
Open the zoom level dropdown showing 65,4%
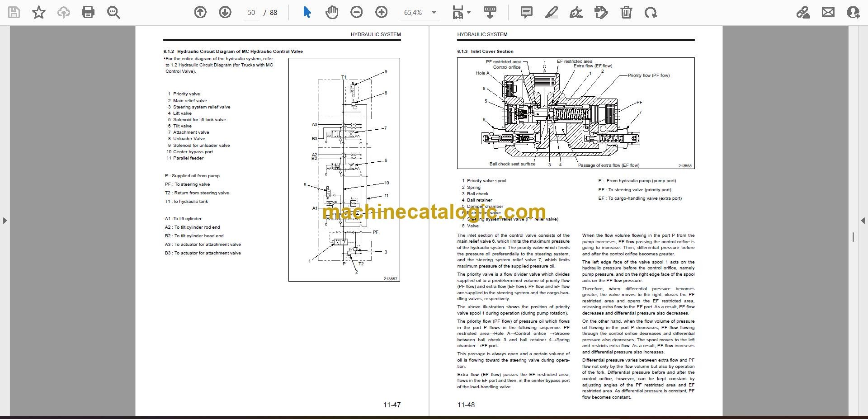pos(420,13)
